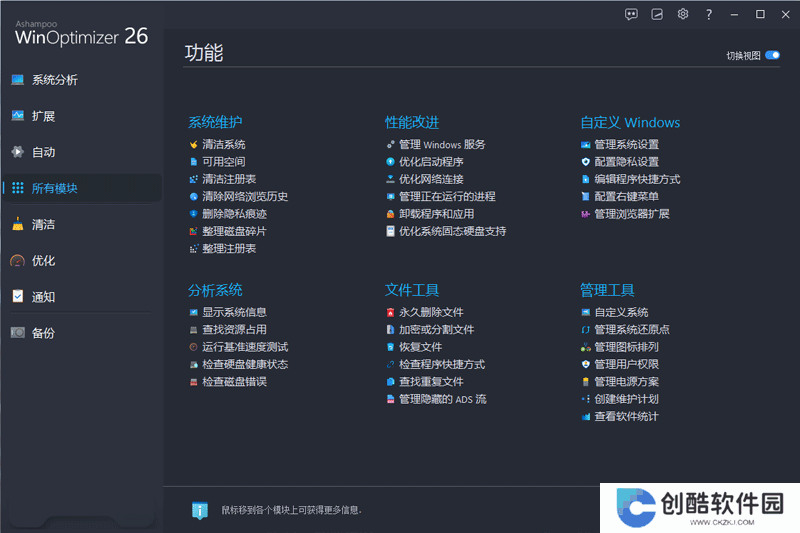Click the 配置右键菜单 icon
The image size is (800, 533).
click(x=586, y=196)
